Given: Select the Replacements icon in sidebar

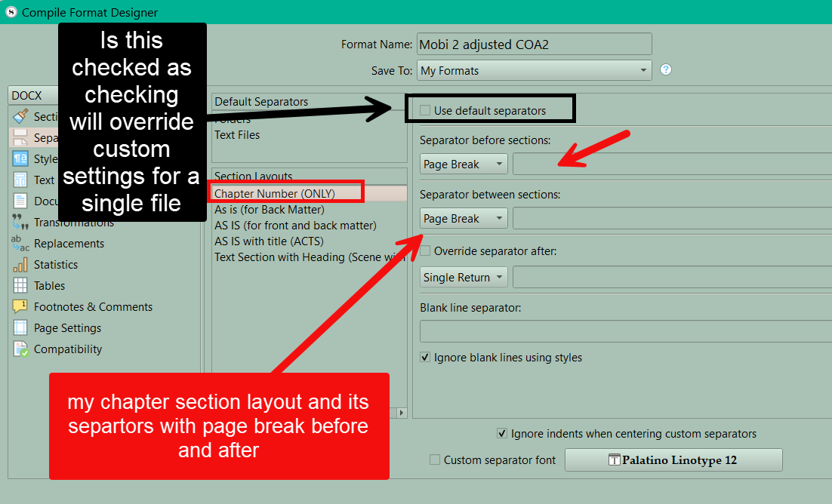Looking at the screenshot, I should pyautogui.click(x=20, y=244).
